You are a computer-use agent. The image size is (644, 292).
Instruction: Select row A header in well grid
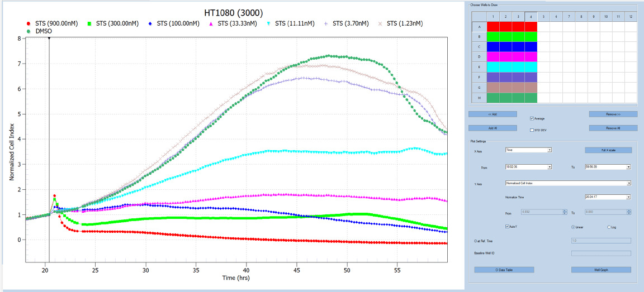pos(480,27)
